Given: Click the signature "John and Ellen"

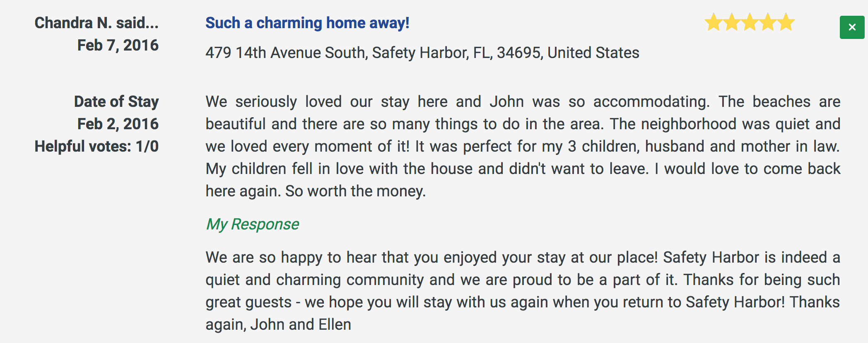Looking at the screenshot, I should [x=301, y=324].
